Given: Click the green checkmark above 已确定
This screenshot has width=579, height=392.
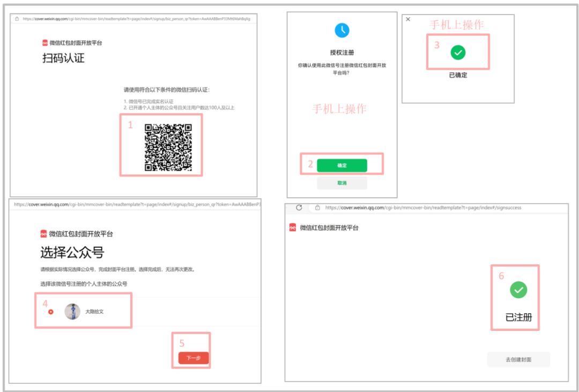Looking at the screenshot, I should click(458, 53).
